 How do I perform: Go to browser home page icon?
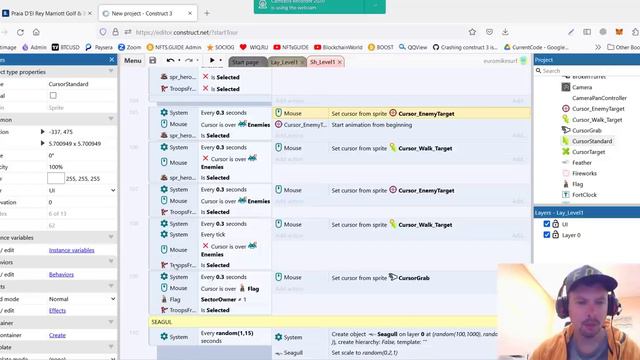tap(36, 32)
